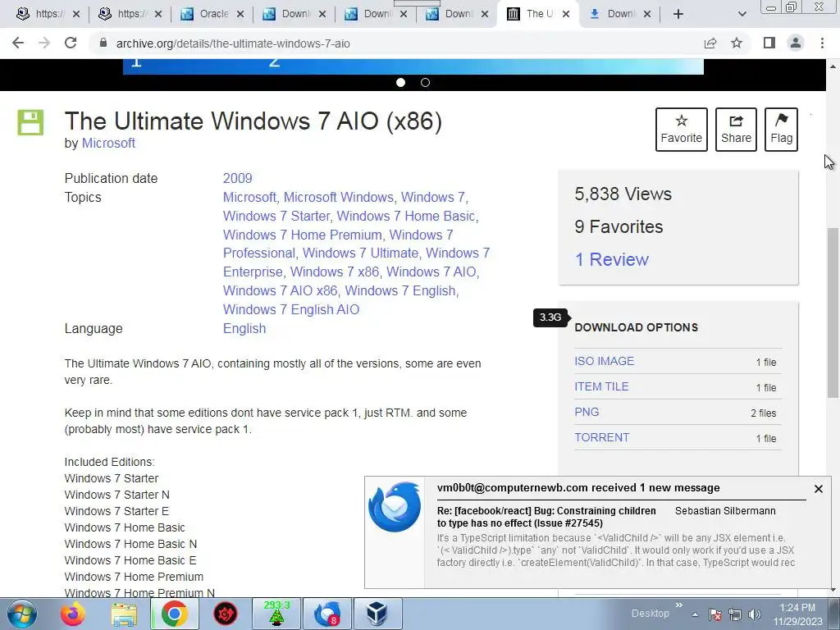Open the Christmas tree taskbar app

(276, 614)
